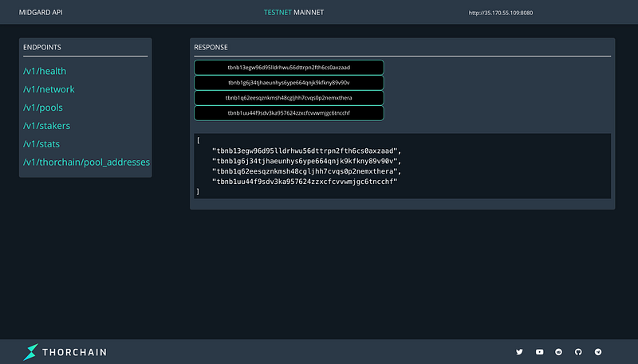
Task: Open the Twitter icon in footer
Action: point(519,352)
